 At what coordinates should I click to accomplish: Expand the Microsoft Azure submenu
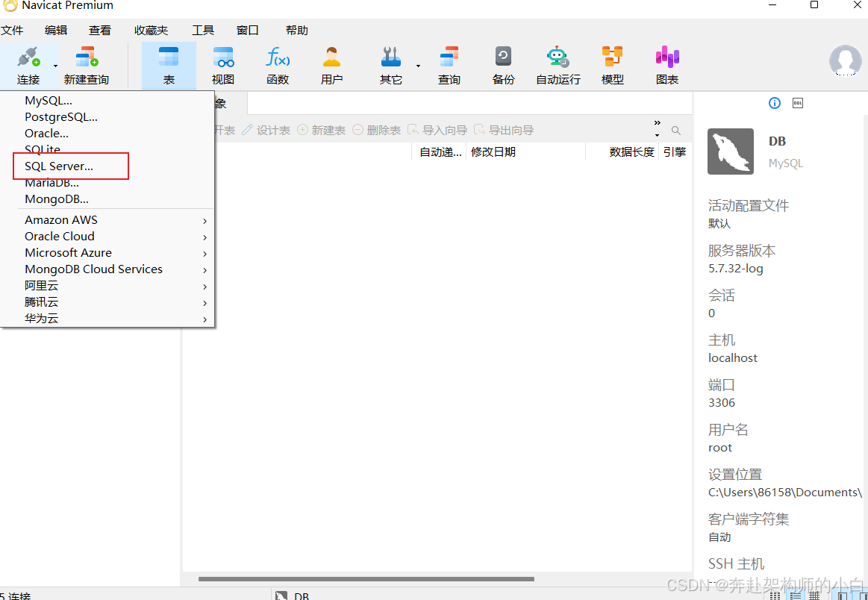[107, 252]
